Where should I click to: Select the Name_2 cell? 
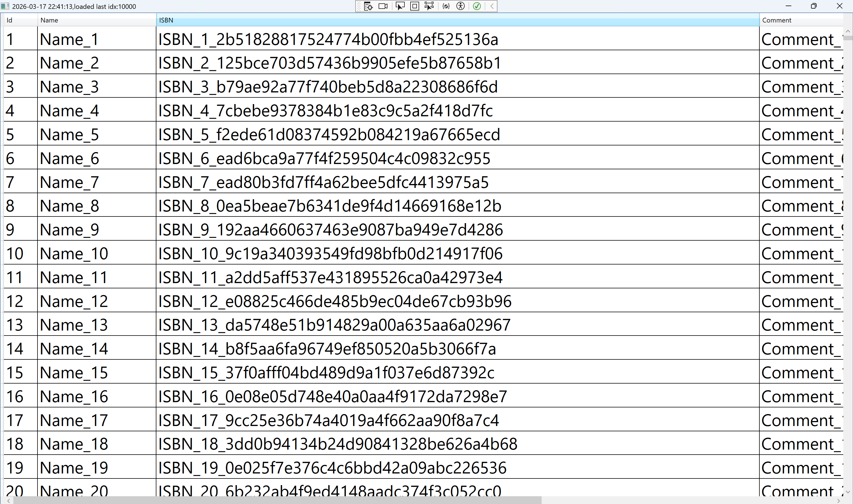(97, 62)
